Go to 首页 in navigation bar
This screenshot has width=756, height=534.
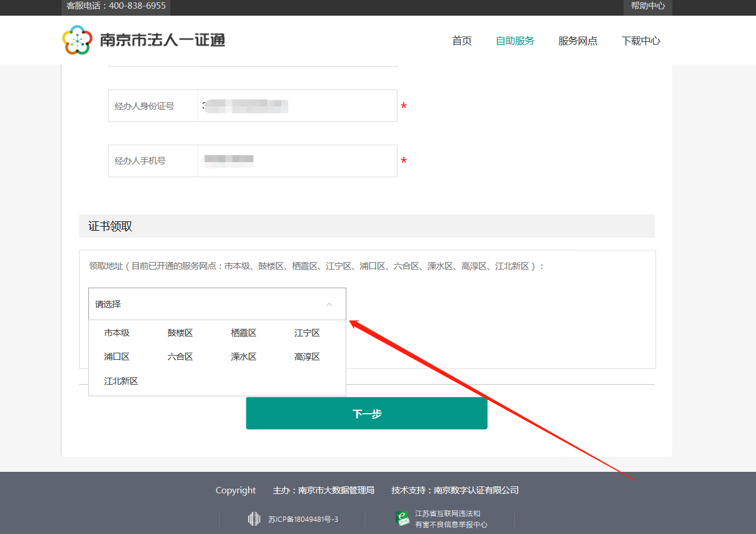point(462,41)
